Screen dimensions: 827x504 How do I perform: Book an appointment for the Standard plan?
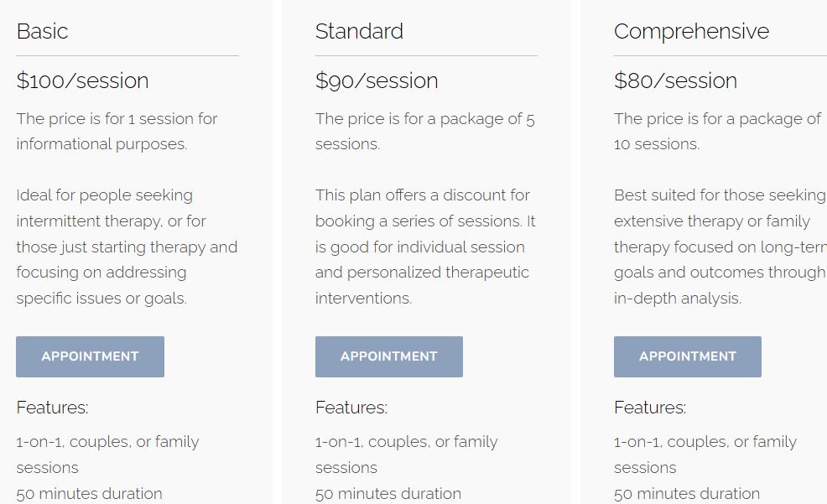point(388,356)
